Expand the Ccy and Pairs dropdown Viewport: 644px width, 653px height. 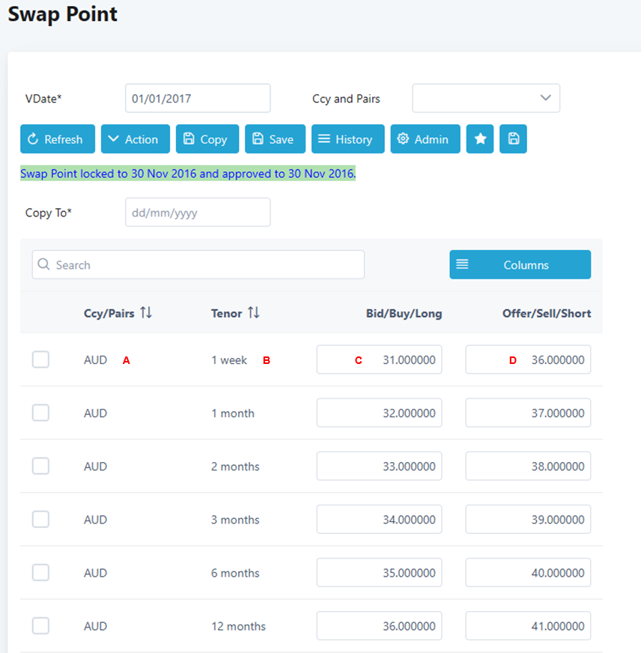(x=486, y=98)
